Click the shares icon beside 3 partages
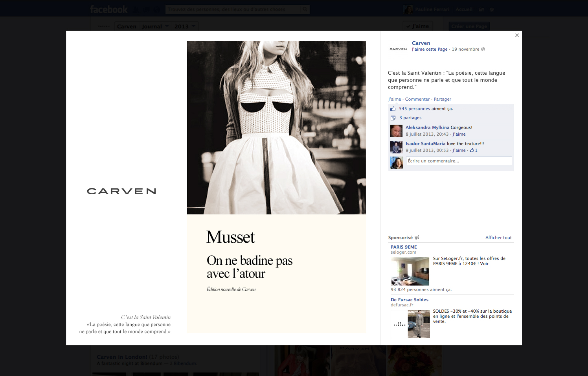588x376 pixels. 393,118
